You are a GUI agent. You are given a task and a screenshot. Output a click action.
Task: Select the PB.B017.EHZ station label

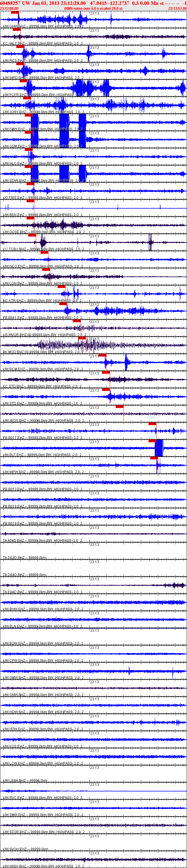click(x=43, y=438)
